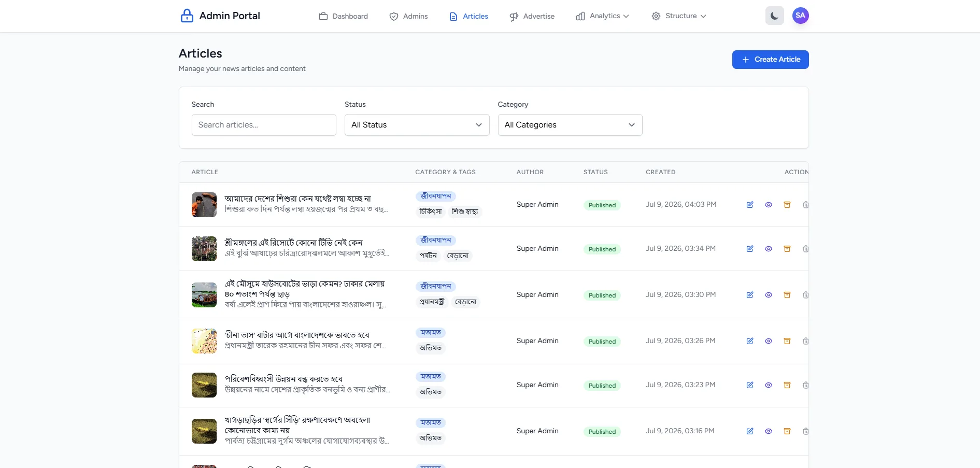Viewport: 980px width, 468px height.
Task: View the article created at 04:03 PM
Action: (769, 205)
